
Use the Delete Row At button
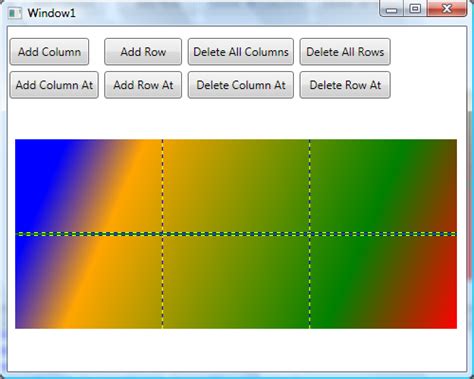click(x=345, y=85)
